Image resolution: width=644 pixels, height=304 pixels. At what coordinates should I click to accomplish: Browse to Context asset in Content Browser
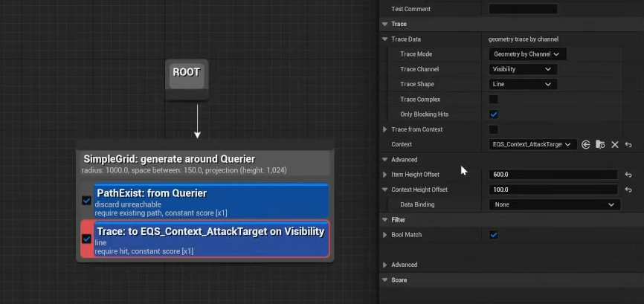coord(600,144)
